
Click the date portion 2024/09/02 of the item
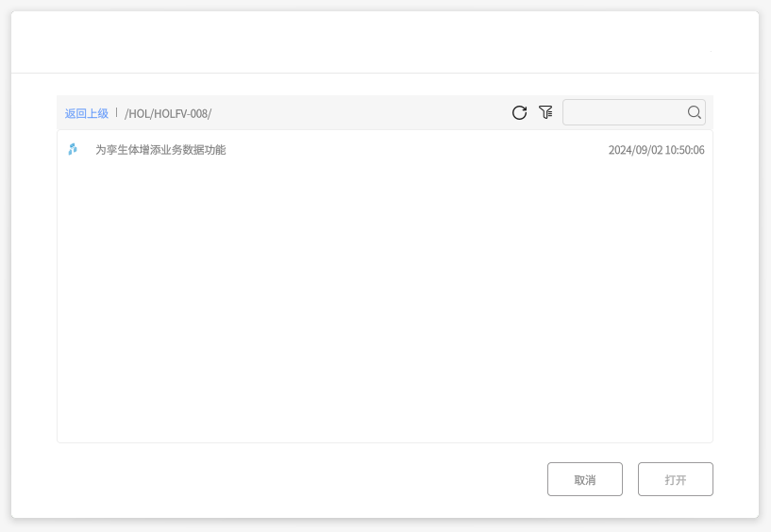tap(635, 150)
